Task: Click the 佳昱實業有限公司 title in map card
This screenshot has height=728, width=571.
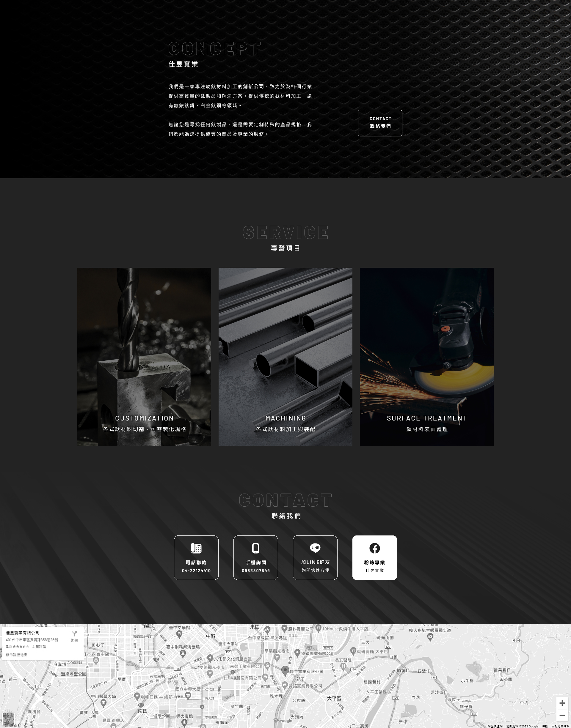Action: (22, 633)
